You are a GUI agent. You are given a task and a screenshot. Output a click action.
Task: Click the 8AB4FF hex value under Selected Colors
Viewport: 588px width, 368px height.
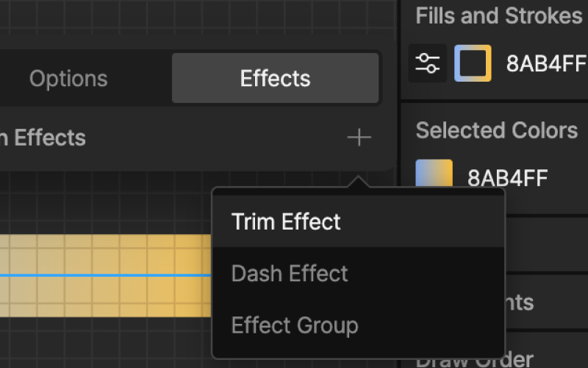tap(508, 177)
